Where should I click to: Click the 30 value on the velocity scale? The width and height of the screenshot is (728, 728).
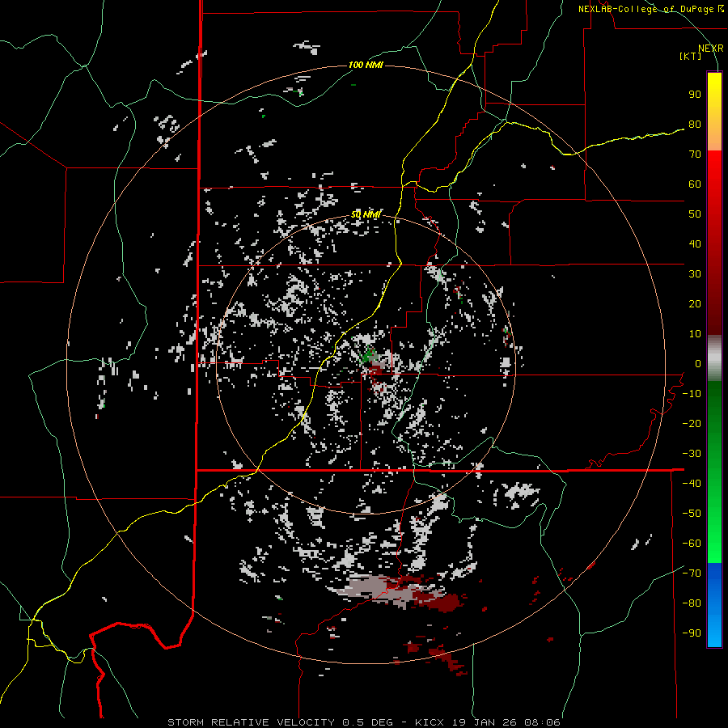click(695, 274)
